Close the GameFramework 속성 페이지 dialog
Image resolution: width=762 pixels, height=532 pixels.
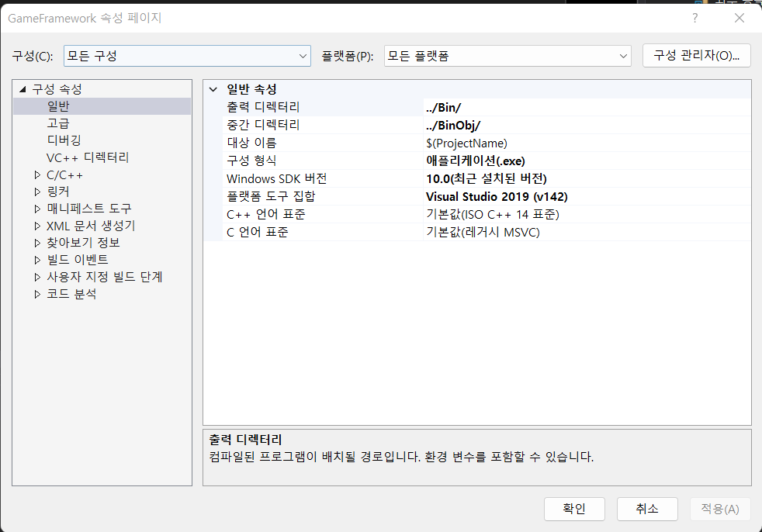[739, 18]
